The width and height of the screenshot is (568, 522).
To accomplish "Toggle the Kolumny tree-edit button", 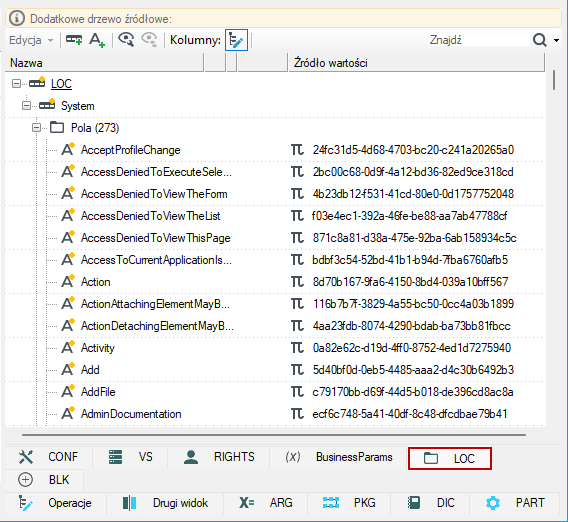I will pyautogui.click(x=237, y=40).
